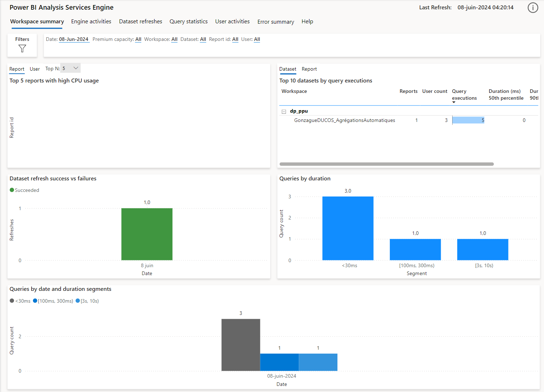Open the User activities tab
The image size is (544, 392).
(x=232, y=22)
